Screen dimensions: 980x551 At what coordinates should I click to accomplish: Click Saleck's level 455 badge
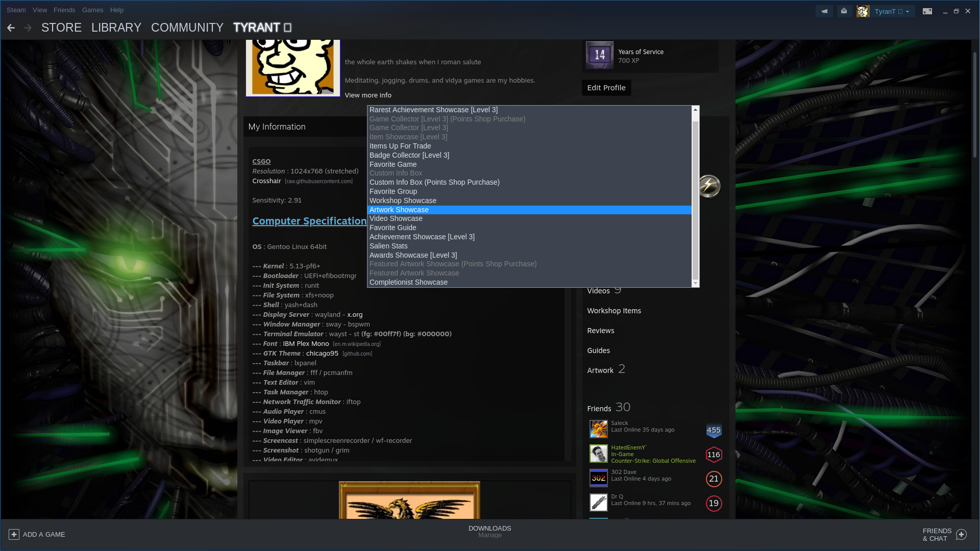point(714,430)
